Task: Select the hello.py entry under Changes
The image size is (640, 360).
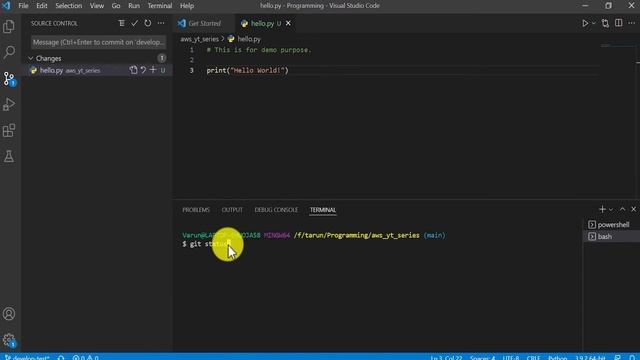Action: tap(97, 70)
